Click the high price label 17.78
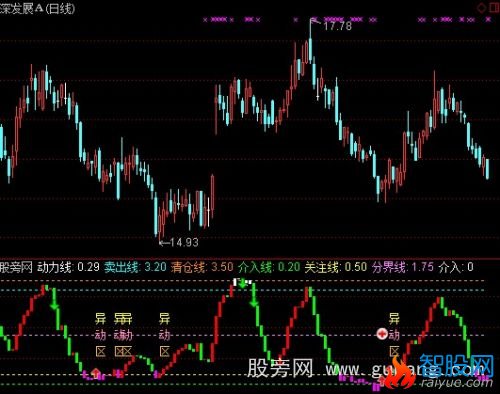The width and height of the screenshot is (500, 394). (338, 26)
